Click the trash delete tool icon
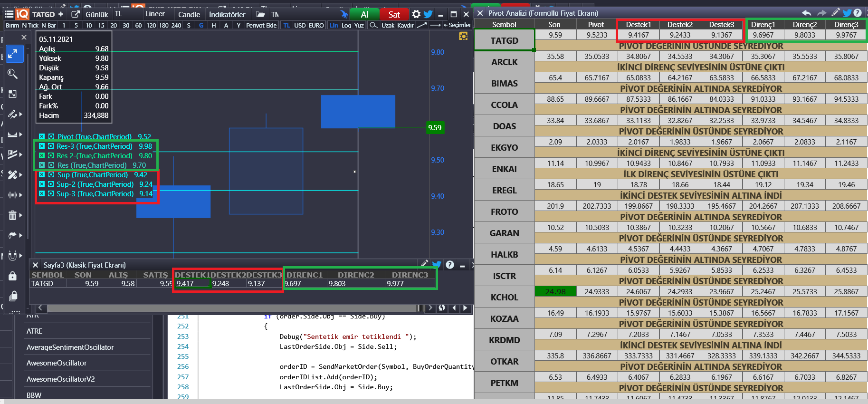868x404 pixels. point(13,215)
